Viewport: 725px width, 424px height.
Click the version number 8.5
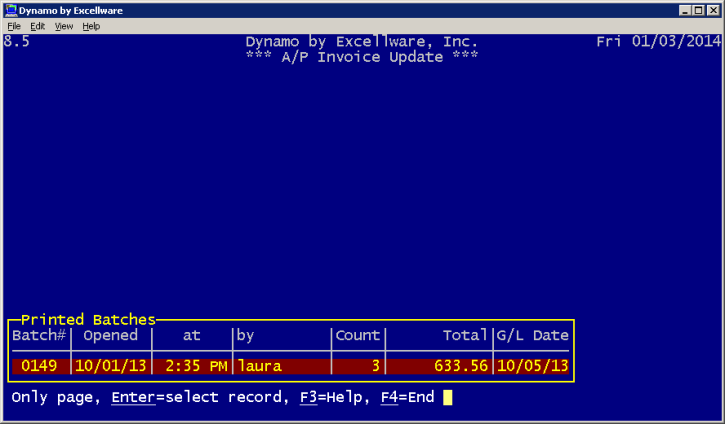click(x=17, y=42)
